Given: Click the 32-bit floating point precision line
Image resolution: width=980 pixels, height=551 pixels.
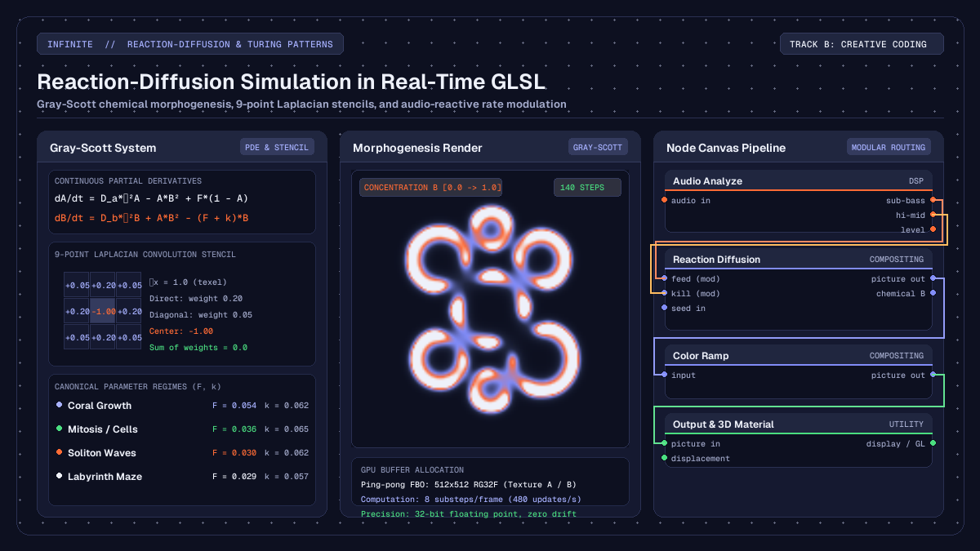Looking at the screenshot, I should (x=469, y=513).
